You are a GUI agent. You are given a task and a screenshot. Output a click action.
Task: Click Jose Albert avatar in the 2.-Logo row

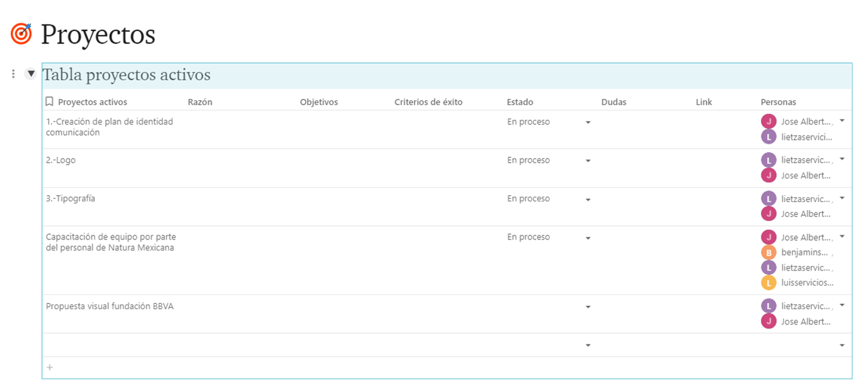[768, 176]
